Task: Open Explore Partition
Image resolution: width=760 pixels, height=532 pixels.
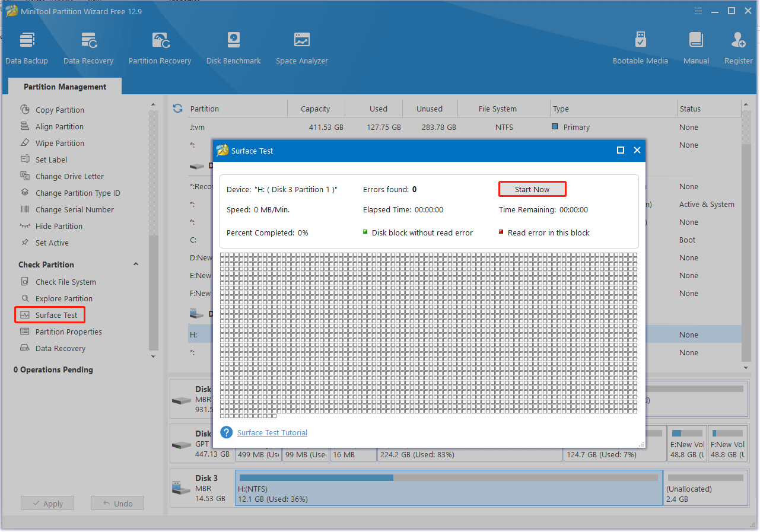Action: pyautogui.click(x=64, y=298)
